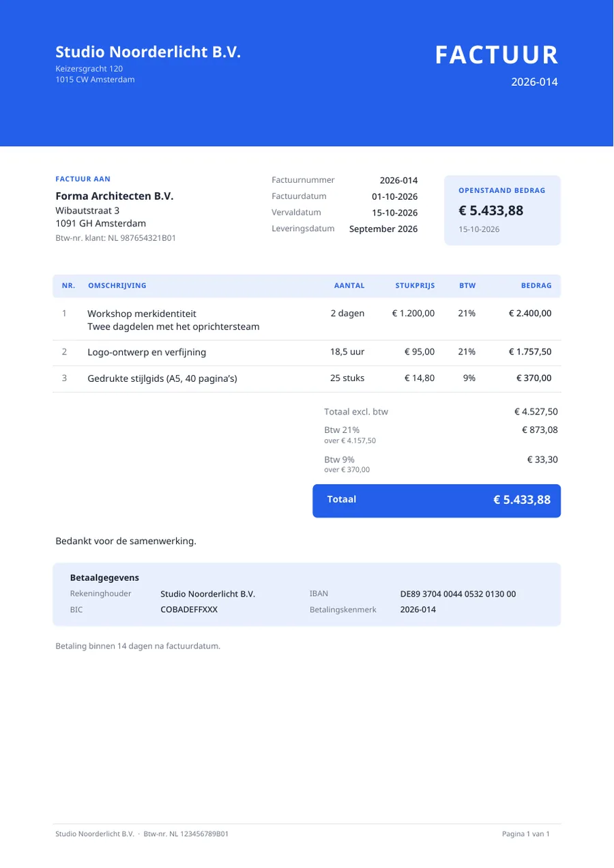Select "€ 5.433,88" in the outstanding amount box

pyautogui.click(x=491, y=211)
